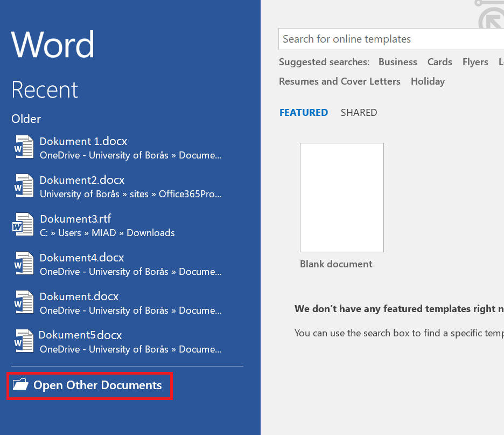Search suggested Cards templates
504x435 pixels.
tap(439, 62)
